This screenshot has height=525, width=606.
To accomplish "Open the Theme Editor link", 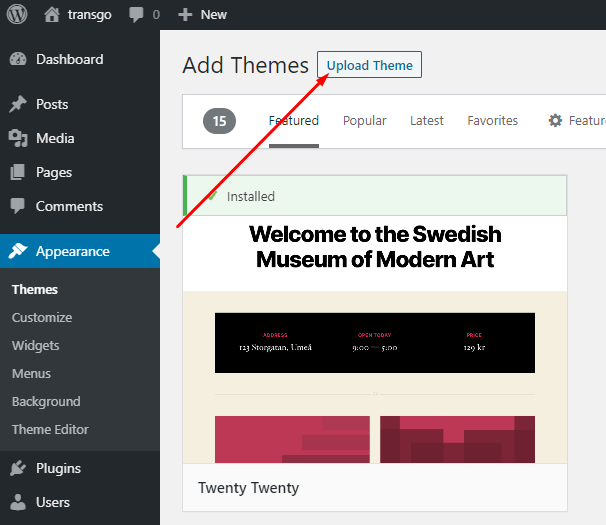I will point(50,429).
